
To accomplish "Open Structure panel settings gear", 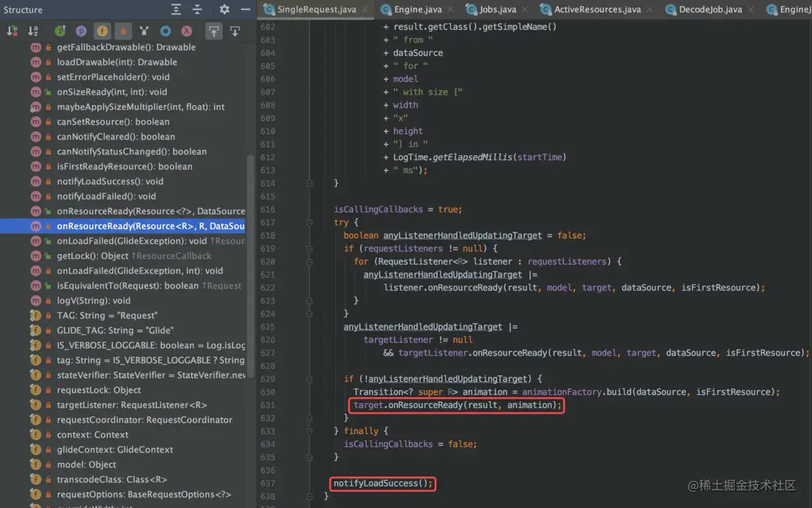I will (225, 9).
